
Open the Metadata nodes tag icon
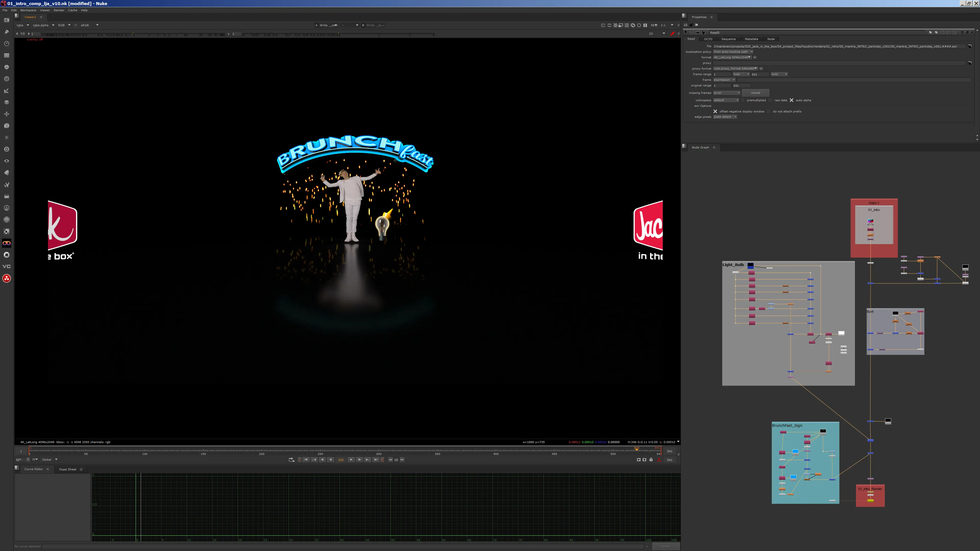(x=6, y=173)
